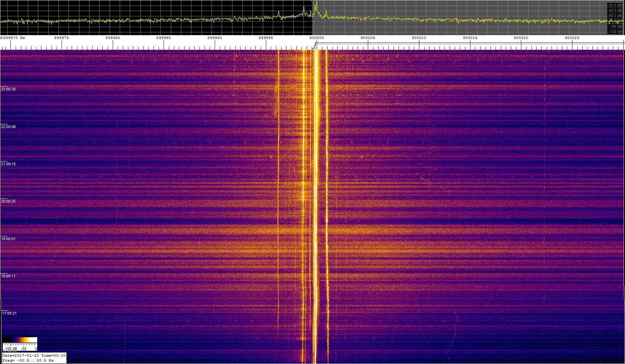This screenshot has width=625, height=364.
Task: Click the 900000 center frequency label
Action: pos(317,38)
